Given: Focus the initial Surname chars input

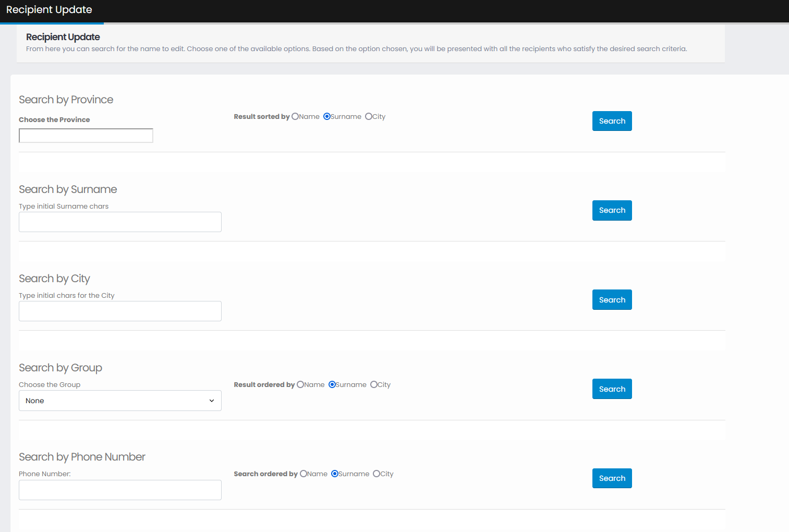Looking at the screenshot, I should 120,222.
